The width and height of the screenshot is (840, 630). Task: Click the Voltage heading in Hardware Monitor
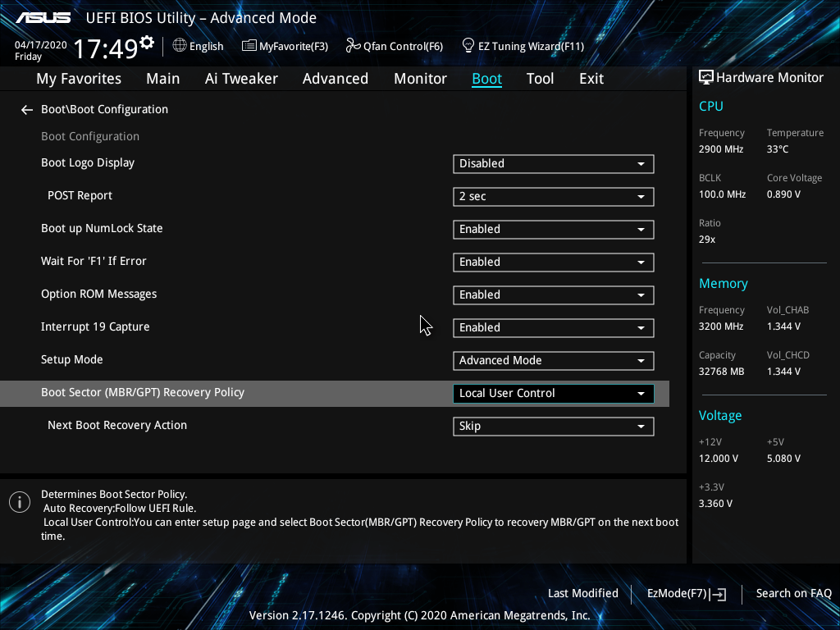720,416
